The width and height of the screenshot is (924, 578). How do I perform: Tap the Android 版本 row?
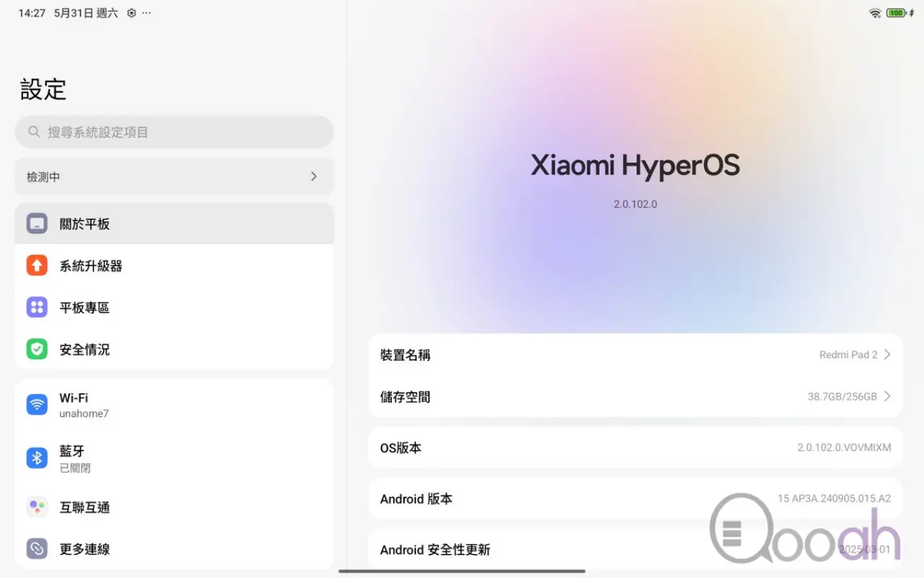point(635,499)
